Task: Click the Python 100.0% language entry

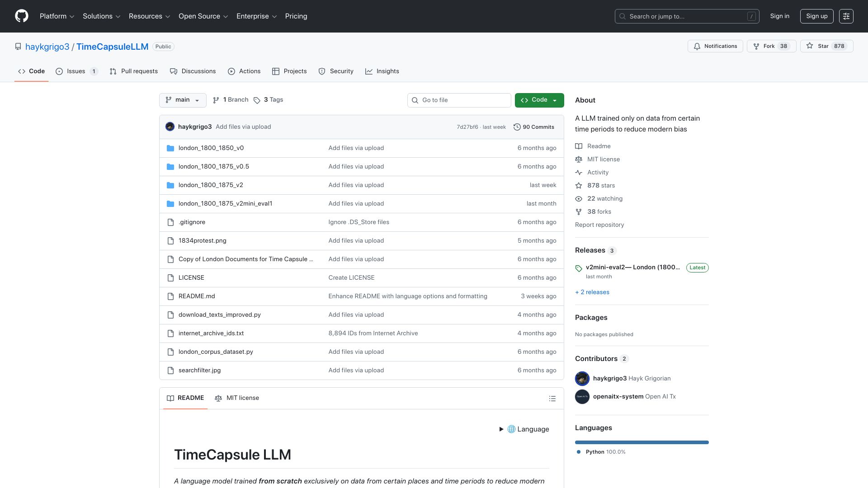Action: coord(601,452)
